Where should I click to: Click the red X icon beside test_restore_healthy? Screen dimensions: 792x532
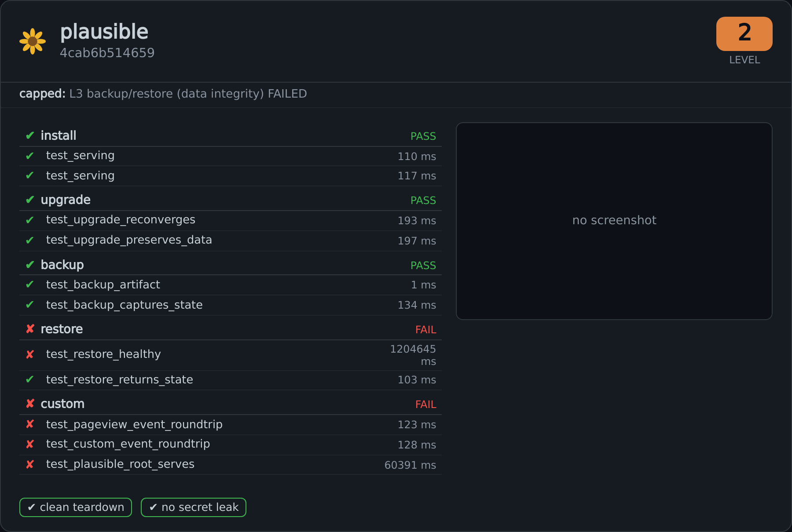click(x=30, y=354)
